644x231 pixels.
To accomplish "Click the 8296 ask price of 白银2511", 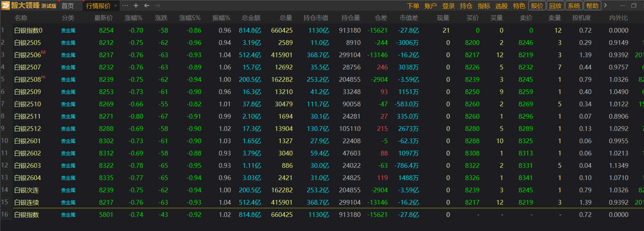I will coord(525,116).
